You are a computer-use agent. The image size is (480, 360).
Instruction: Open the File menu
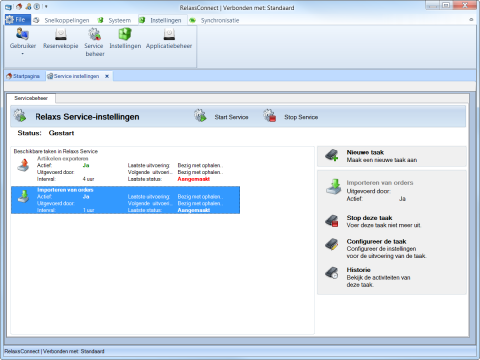18,20
